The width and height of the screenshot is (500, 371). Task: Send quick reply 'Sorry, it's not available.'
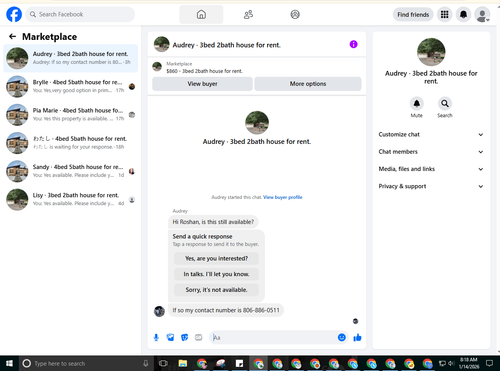tap(216, 290)
